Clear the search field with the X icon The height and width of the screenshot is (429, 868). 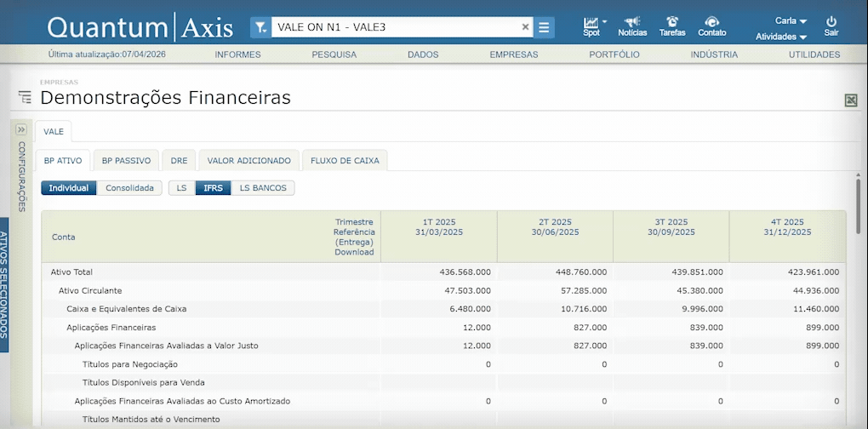click(525, 27)
